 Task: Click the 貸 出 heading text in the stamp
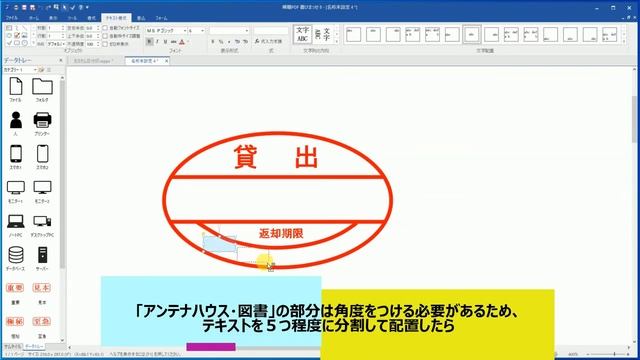pyautogui.click(x=276, y=157)
